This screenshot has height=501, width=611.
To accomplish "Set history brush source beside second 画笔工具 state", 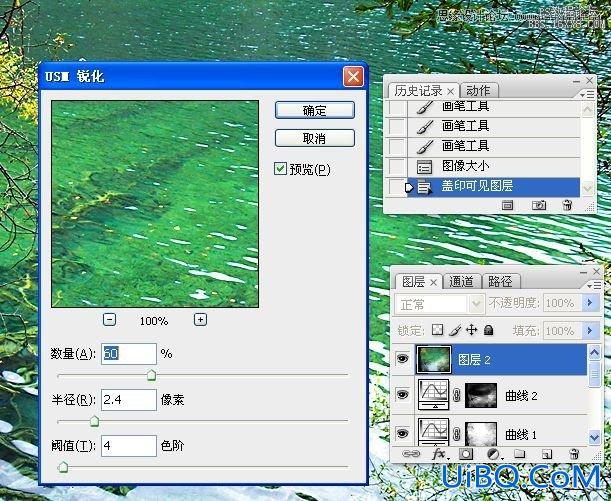I will tap(397, 126).
